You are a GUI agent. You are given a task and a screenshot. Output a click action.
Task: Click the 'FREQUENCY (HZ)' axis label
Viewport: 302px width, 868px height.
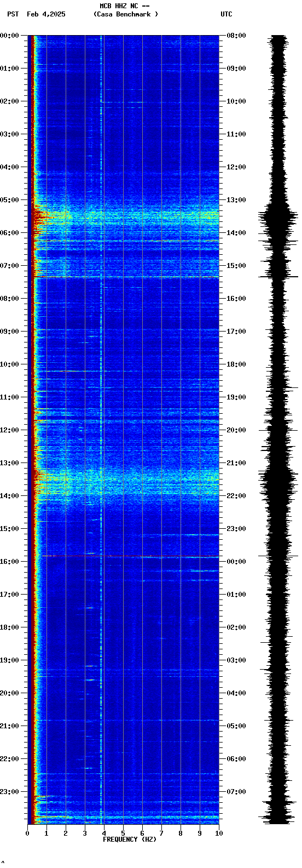pos(130,840)
